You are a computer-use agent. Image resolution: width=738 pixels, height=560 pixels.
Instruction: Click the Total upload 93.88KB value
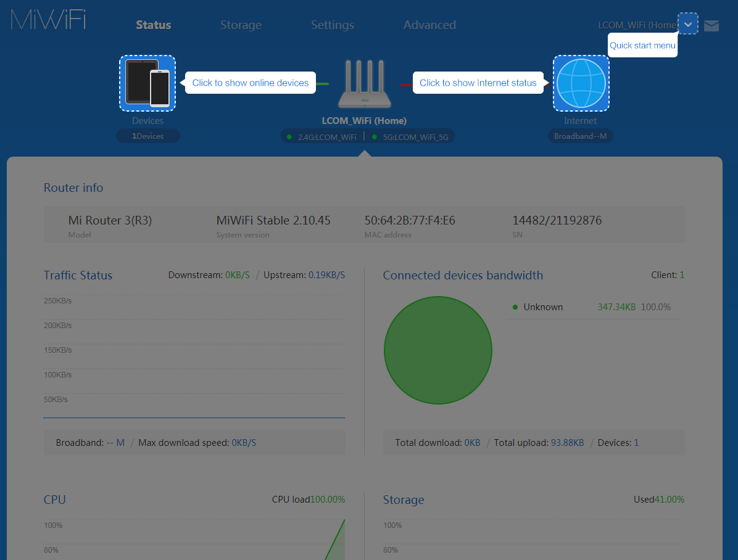click(x=567, y=443)
